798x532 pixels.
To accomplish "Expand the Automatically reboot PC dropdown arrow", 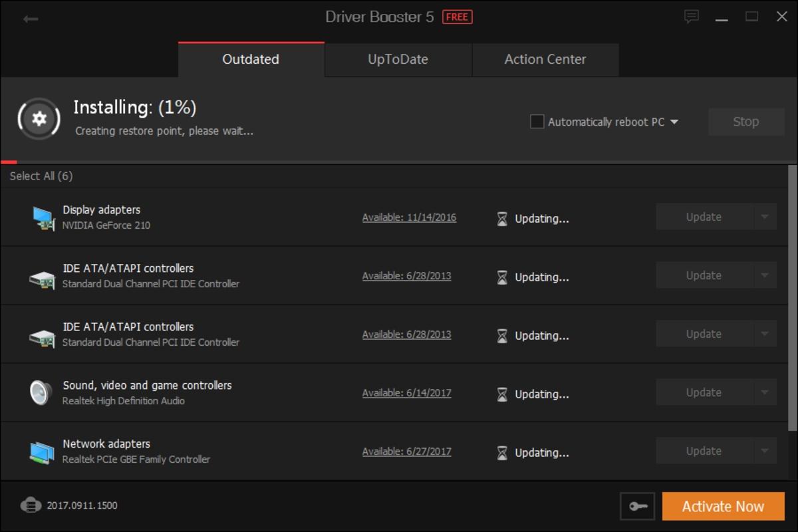I will click(x=674, y=122).
